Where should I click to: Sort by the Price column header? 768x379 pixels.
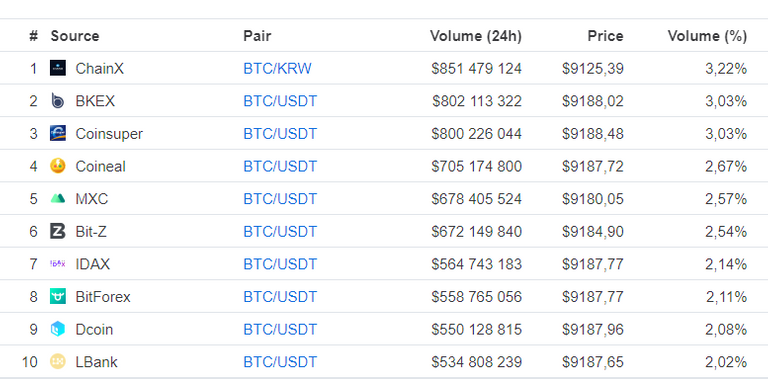point(605,36)
